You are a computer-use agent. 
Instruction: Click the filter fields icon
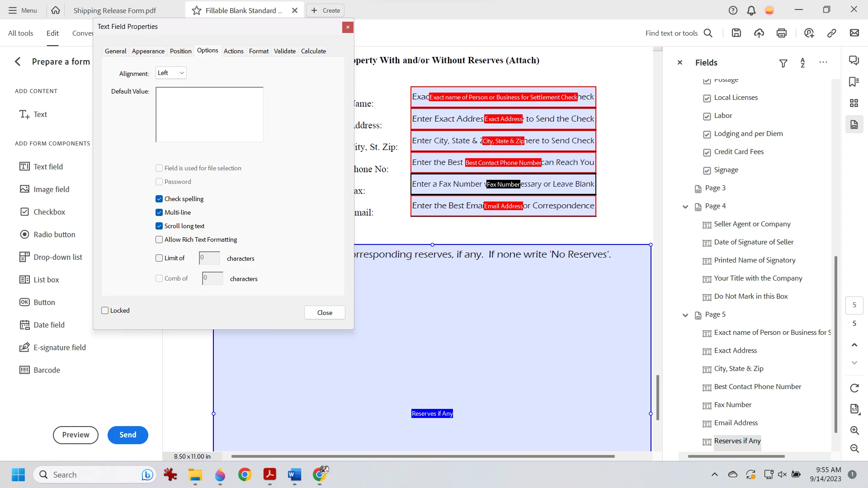(x=783, y=63)
